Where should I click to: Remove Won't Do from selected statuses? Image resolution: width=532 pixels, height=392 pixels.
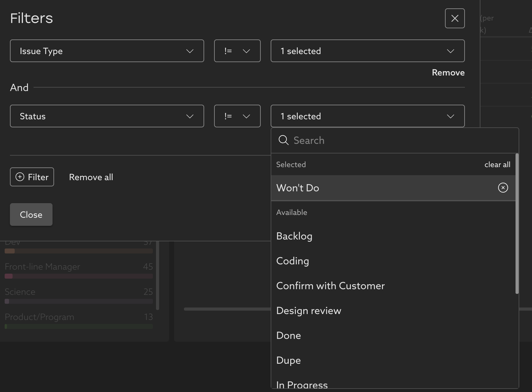pos(503,188)
